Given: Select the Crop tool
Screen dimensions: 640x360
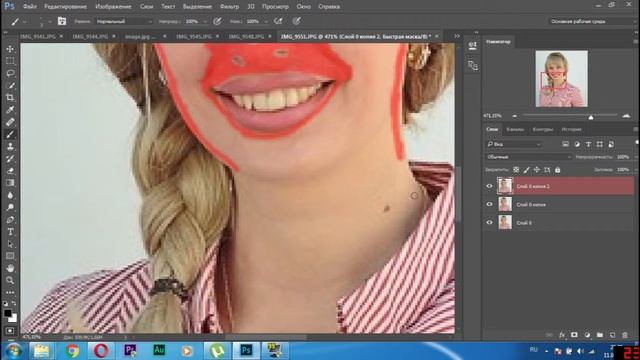Looking at the screenshot, I should tap(10, 98).
